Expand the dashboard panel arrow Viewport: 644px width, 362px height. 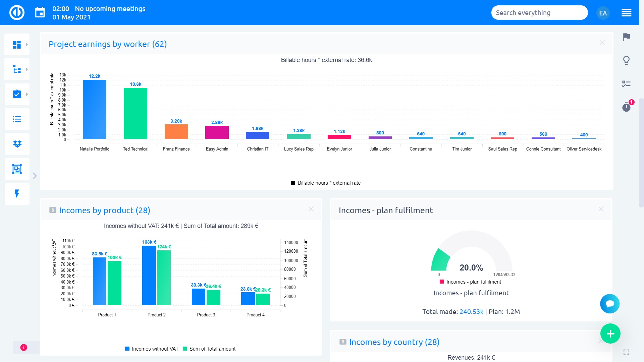[x=27, y=44]
